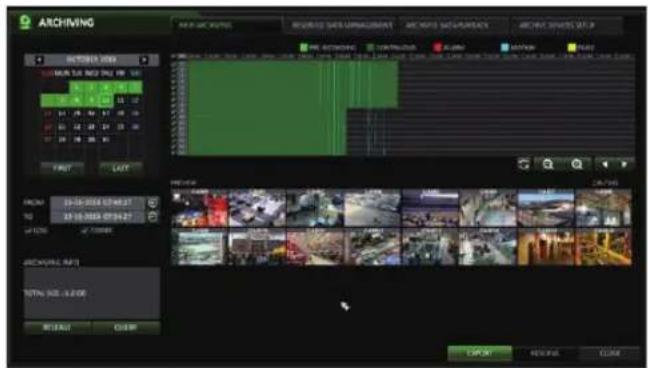
Task: Go to previous month in calendar
Action: click(x=38, y=60)
